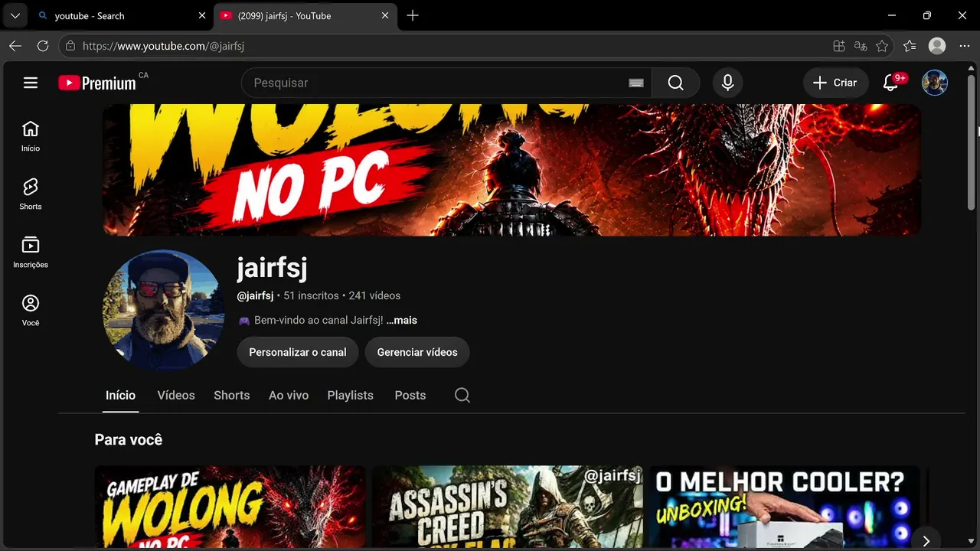Click Criar button

pos(835,83)
